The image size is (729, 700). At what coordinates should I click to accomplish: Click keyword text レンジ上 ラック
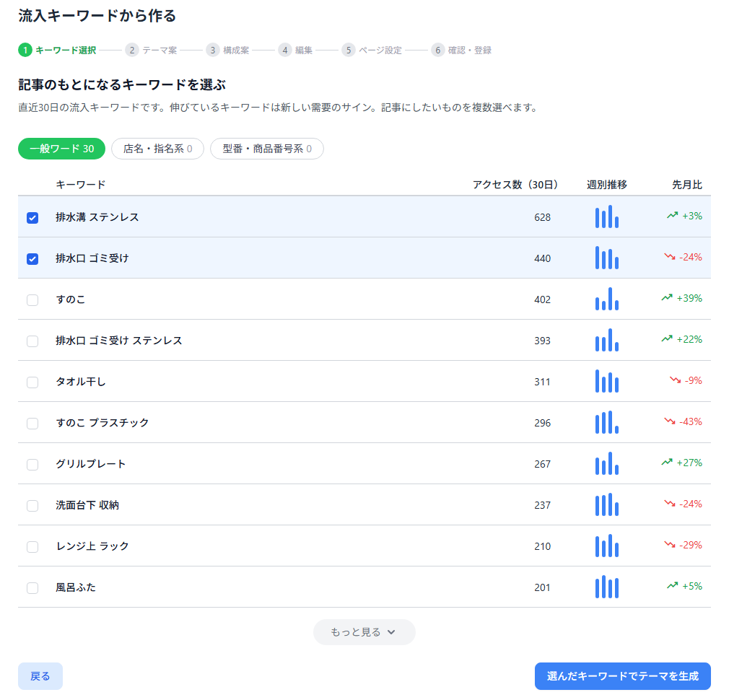click(x=92, y=546)
